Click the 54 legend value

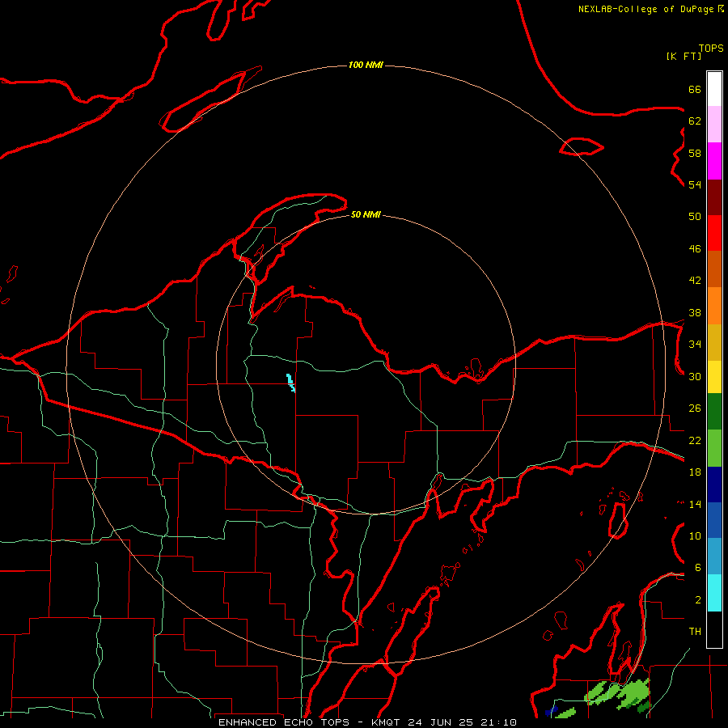(695, 184)
